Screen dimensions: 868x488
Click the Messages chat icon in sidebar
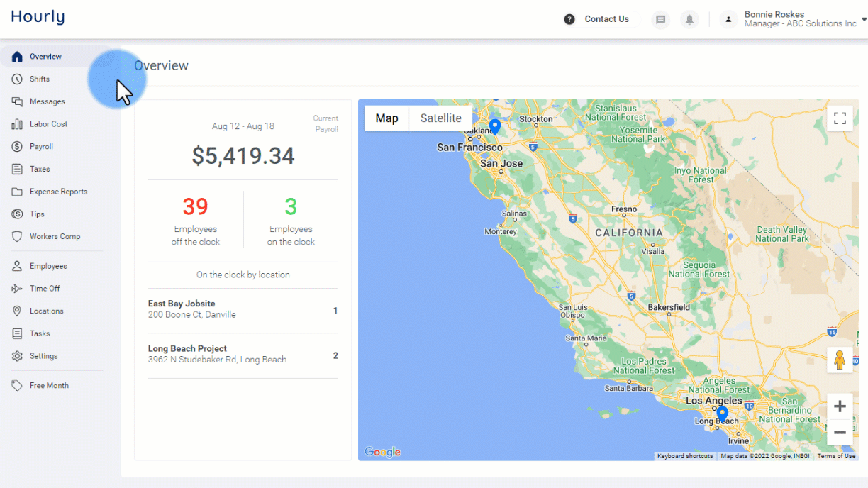click(17, 101)
